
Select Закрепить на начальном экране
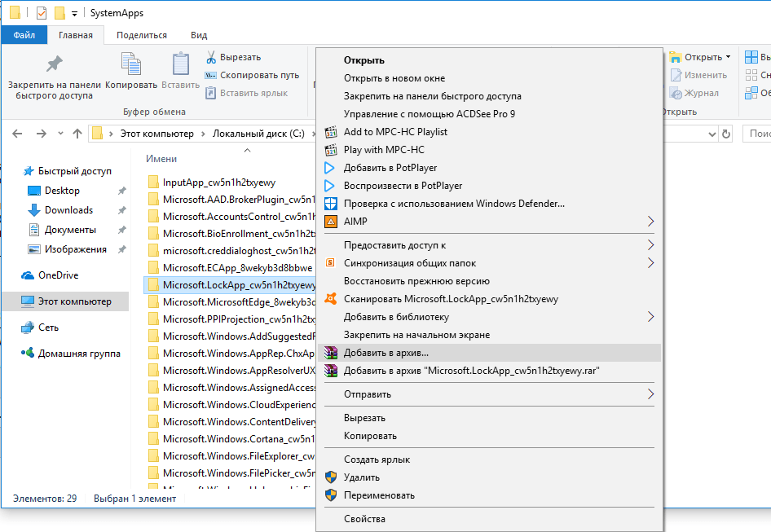[x=489, y=334]
